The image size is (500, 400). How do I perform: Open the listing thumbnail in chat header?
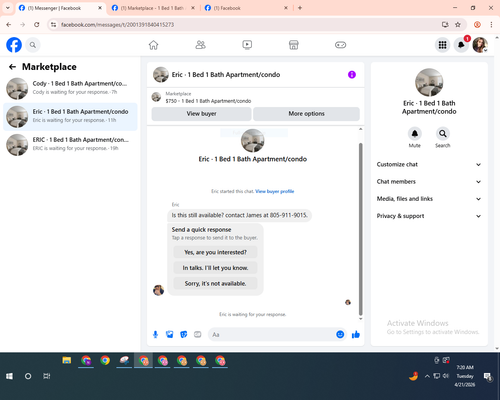pos(161,75)
